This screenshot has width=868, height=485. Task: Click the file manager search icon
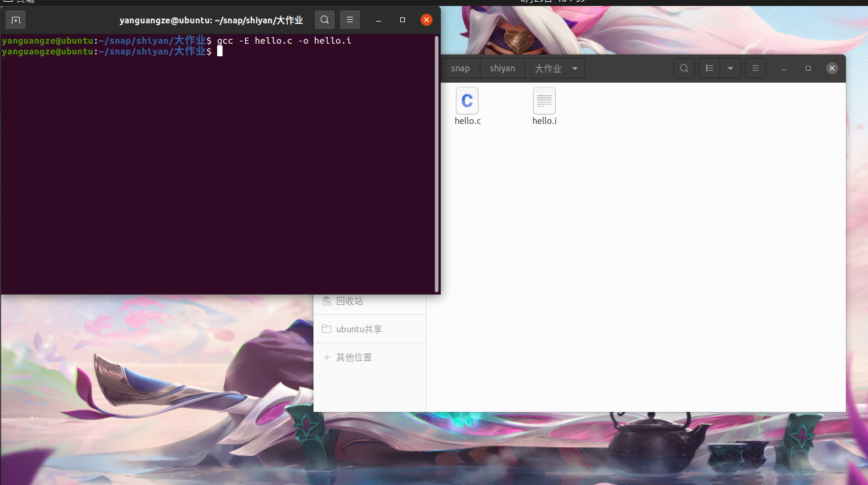pyautogui.click(x=684, y=68)
